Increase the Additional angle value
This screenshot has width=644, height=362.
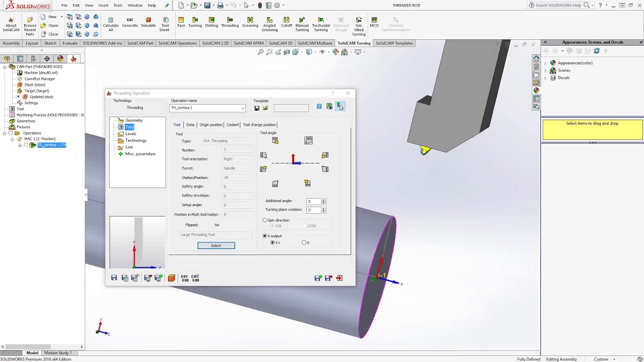coord(324,200)
